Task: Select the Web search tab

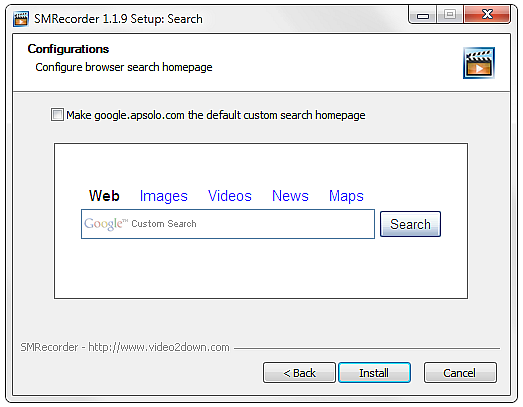Action: [x=104, y=196]
